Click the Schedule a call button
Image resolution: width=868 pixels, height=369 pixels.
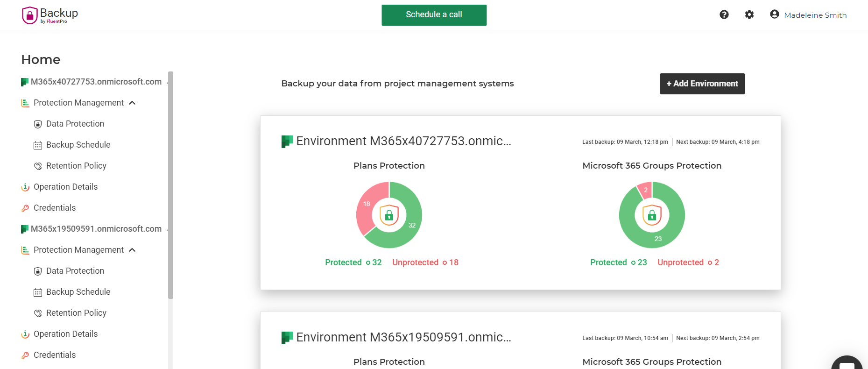(434, 15)
